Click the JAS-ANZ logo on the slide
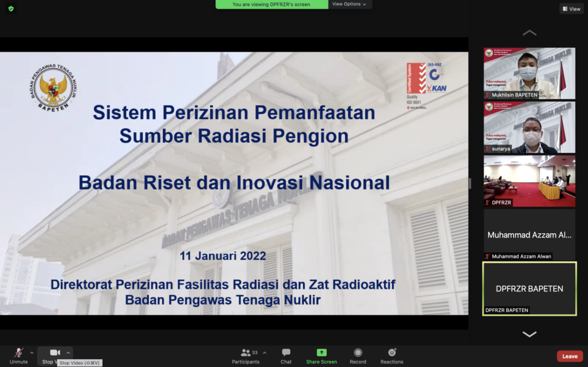This screenshot has height=367, width=588. 436,71
